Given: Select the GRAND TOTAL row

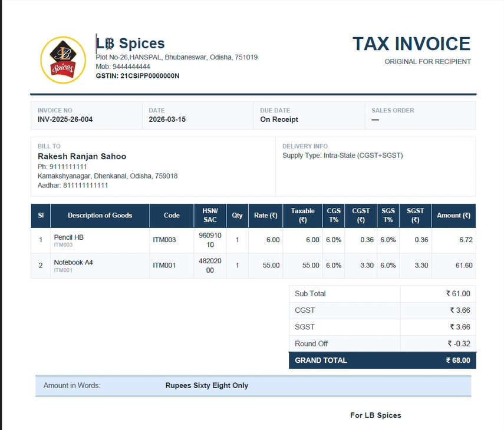Looking at the screenshot, I should (x=382, y=360).
